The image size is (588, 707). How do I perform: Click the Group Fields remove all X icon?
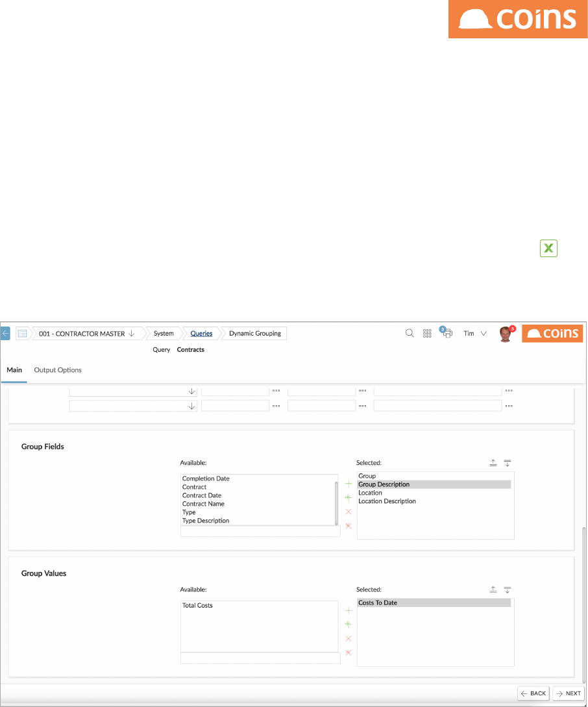pos(349,526)
